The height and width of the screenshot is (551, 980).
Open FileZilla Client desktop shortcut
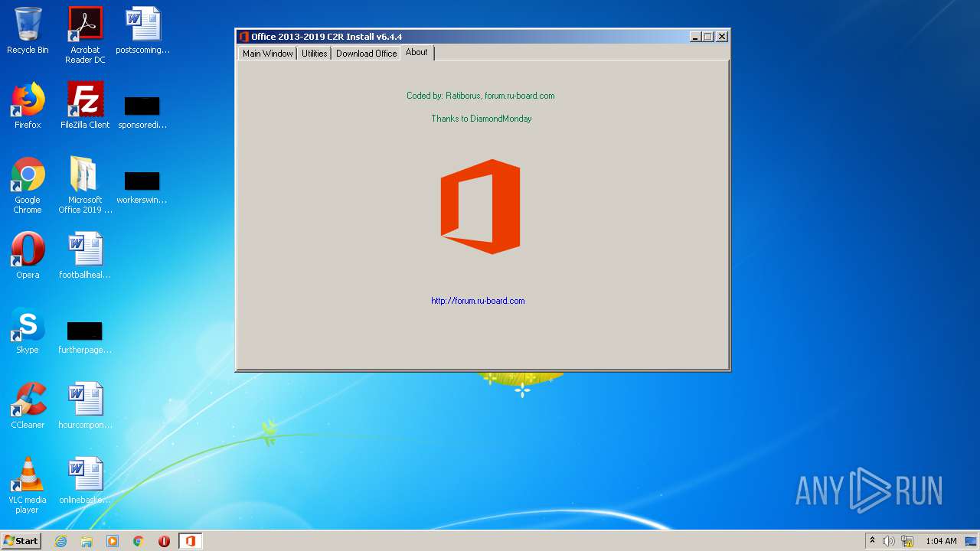click(x=85, y=106)
